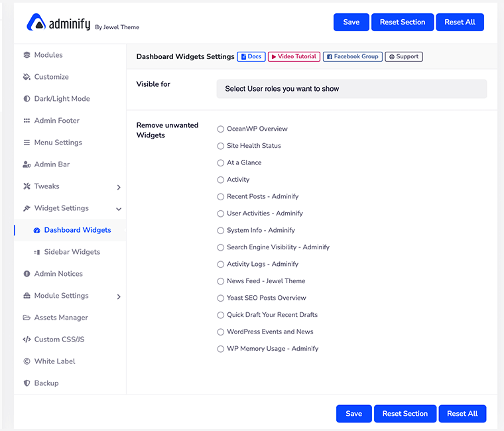
Task: Click the Module Settings toolbox icon
Action: (27, 296)
